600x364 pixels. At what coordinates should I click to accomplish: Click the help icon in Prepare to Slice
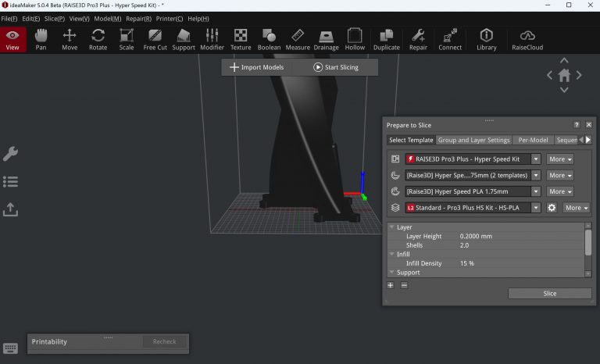tap(577, 125)
